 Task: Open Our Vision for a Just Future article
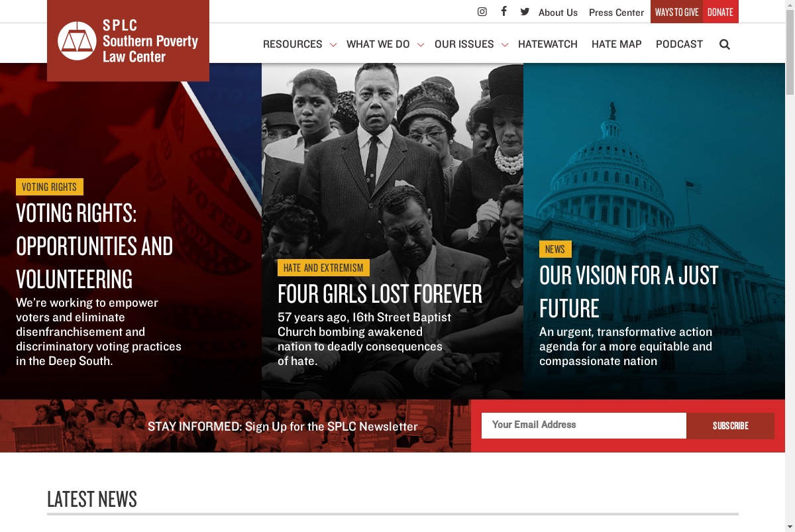tap(629, 292)
